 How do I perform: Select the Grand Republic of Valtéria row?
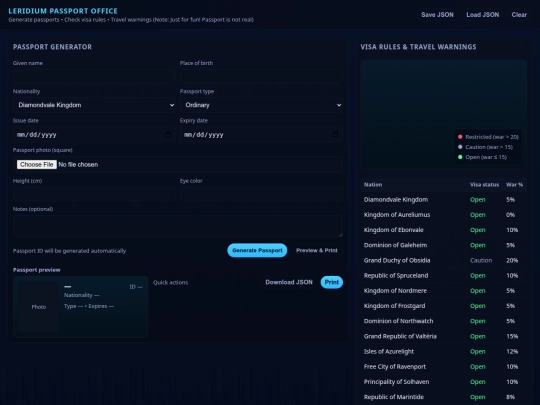click(444, 336)
